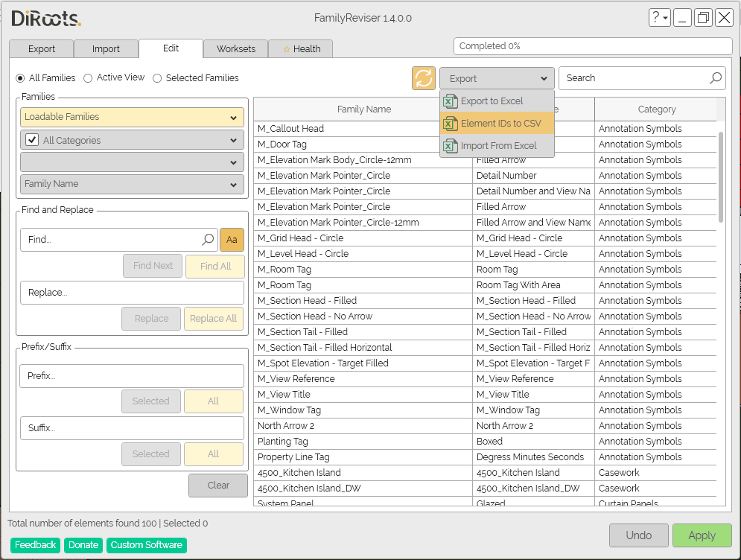Uncheck the All Categories checkbox
Viewport: 741px width, 560px height.
[32, 140]
